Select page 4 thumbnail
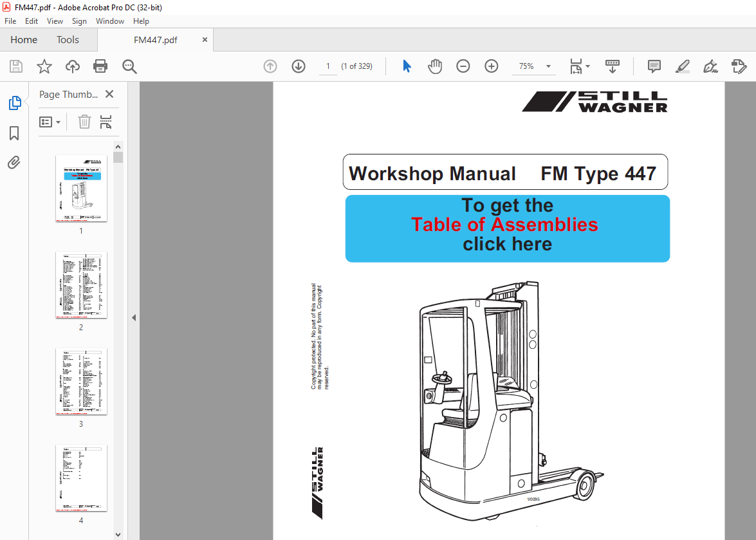Viewport: 756px width, 540px height. click(x=81, y=478)
